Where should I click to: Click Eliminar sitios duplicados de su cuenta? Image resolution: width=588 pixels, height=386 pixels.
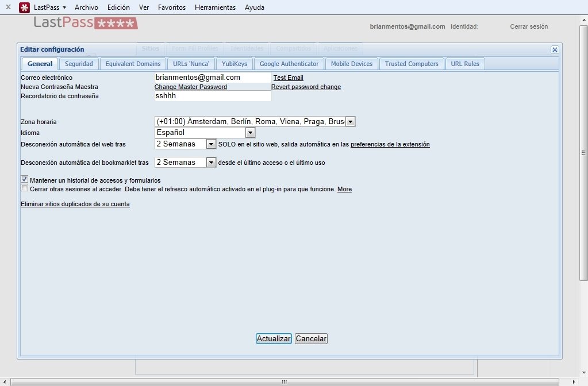click(x=75, y=204)
